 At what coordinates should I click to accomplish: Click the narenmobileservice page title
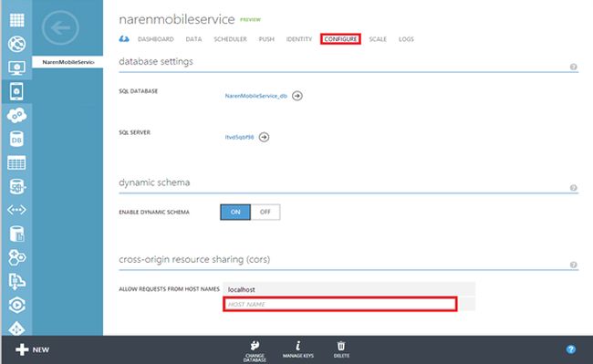pos(177,19)
